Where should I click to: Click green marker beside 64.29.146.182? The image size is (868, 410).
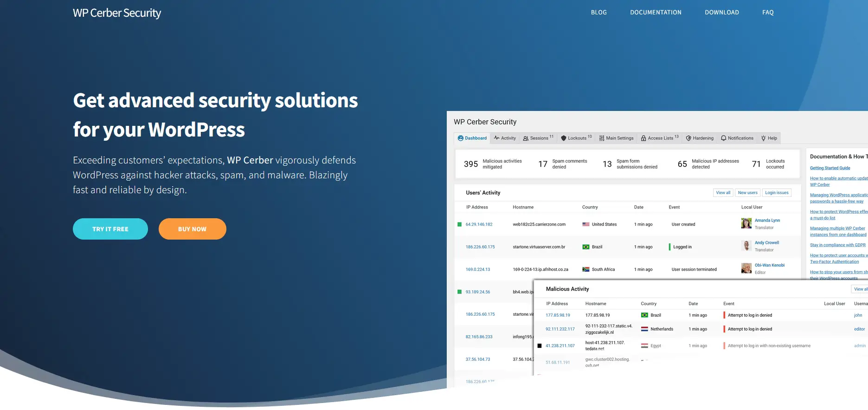click(x=460, y=224)
